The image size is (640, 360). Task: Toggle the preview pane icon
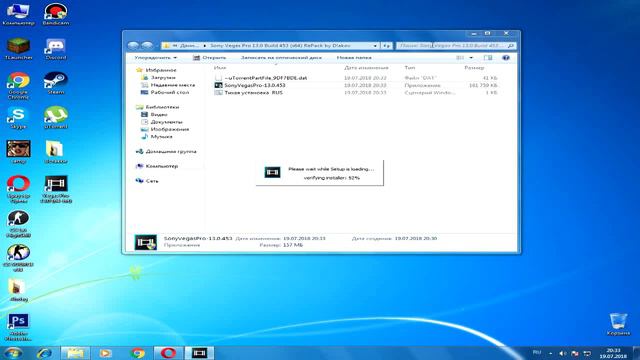488,58
